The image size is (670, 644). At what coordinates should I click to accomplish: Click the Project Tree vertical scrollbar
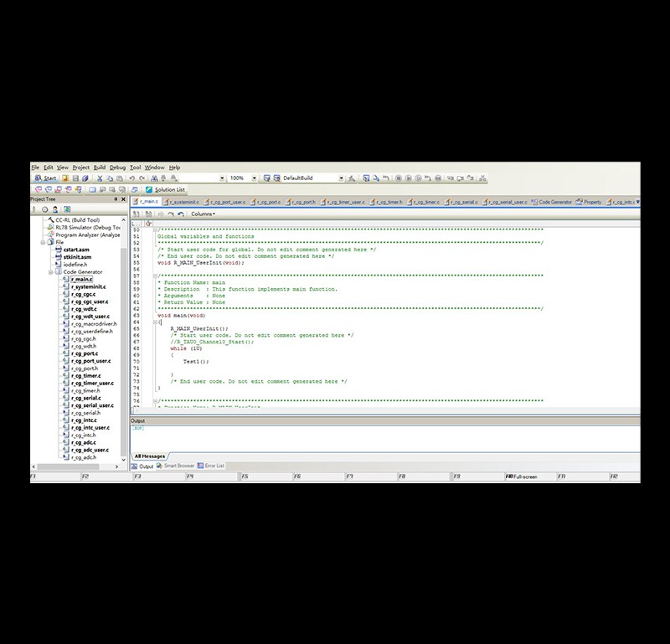(124, 340)
